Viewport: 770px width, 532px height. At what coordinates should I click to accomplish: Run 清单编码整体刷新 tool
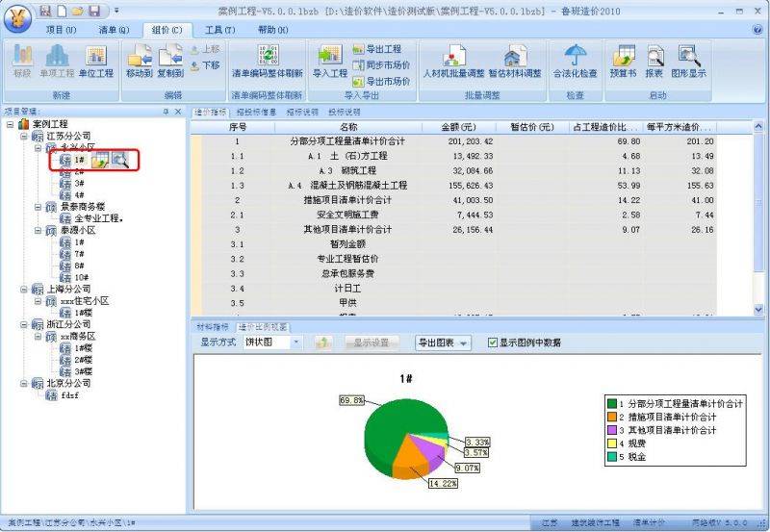[268, 62]
